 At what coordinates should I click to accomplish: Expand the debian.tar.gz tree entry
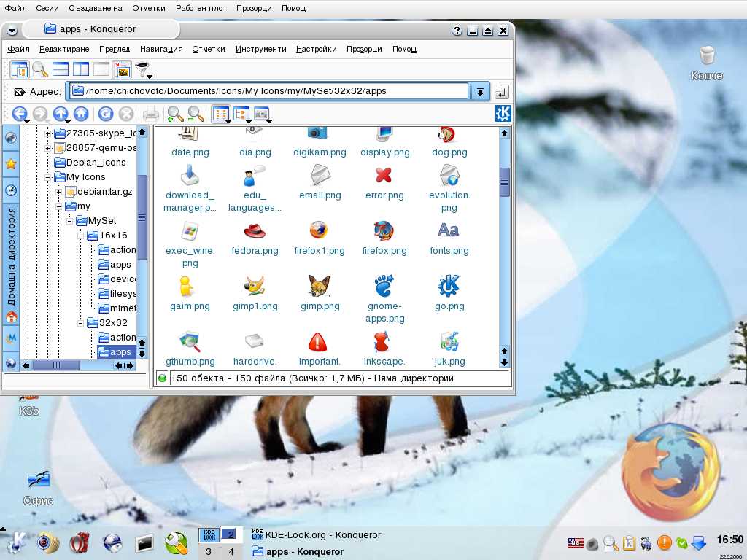(59, 192)
